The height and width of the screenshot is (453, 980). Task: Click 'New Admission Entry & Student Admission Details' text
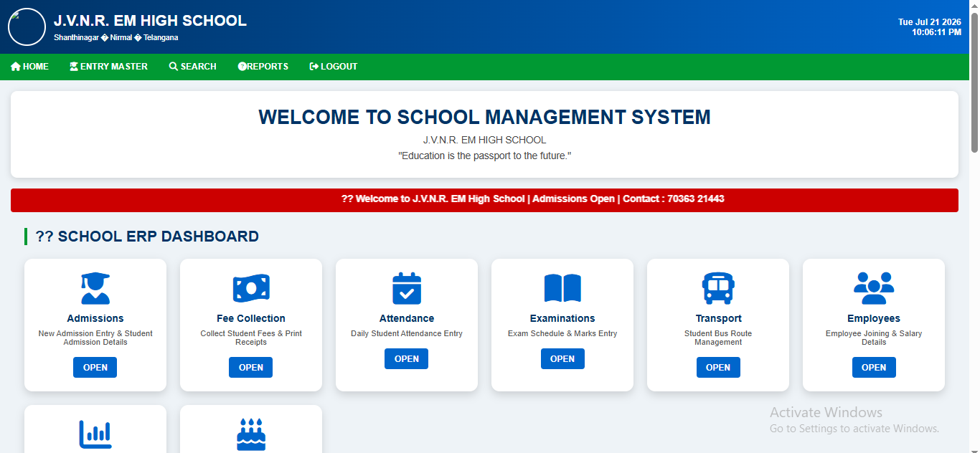pyautogui.click(x=95, y=338)
